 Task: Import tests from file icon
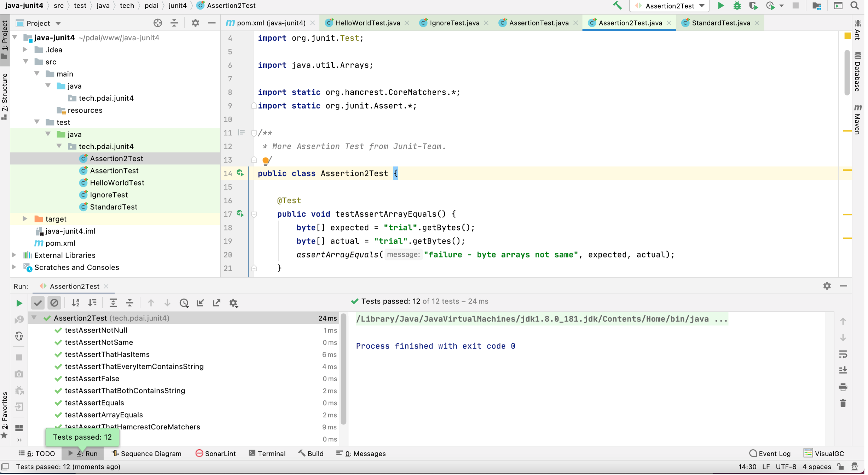pyautogui.click(x=201, y=304)
